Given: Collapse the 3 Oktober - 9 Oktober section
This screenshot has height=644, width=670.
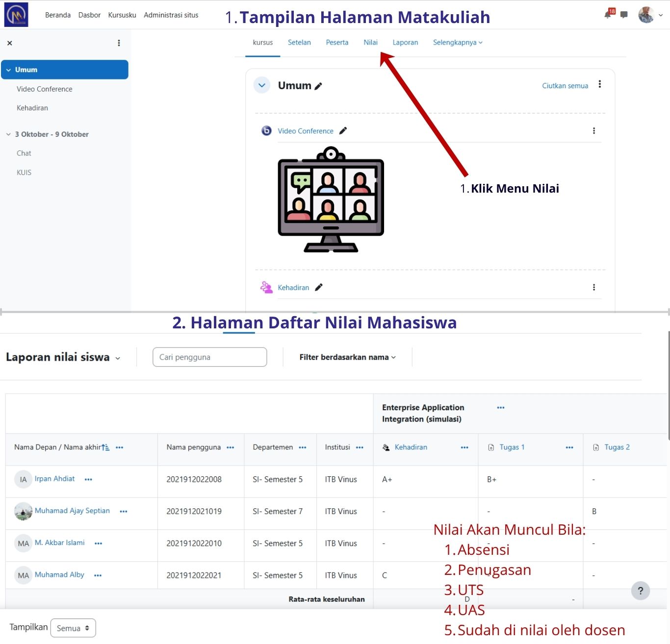Looking at the screenshot, I should [x=8, y=134].
